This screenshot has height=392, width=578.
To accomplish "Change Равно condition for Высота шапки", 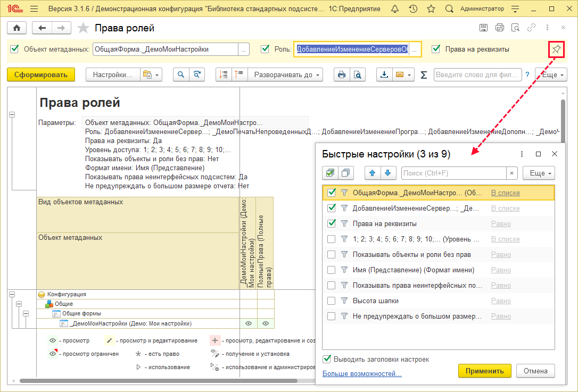I will tap(501, 301).
